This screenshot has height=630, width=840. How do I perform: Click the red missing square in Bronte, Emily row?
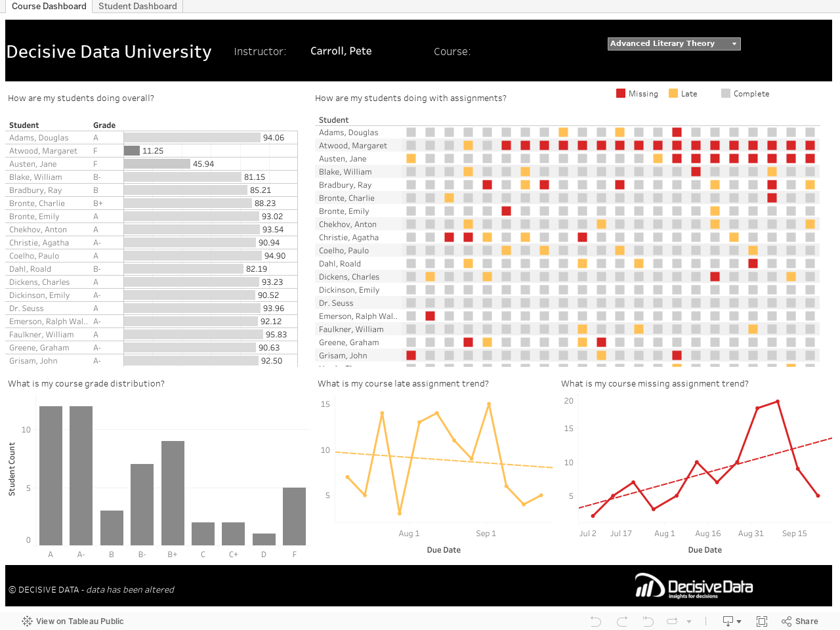pos(506,211)
